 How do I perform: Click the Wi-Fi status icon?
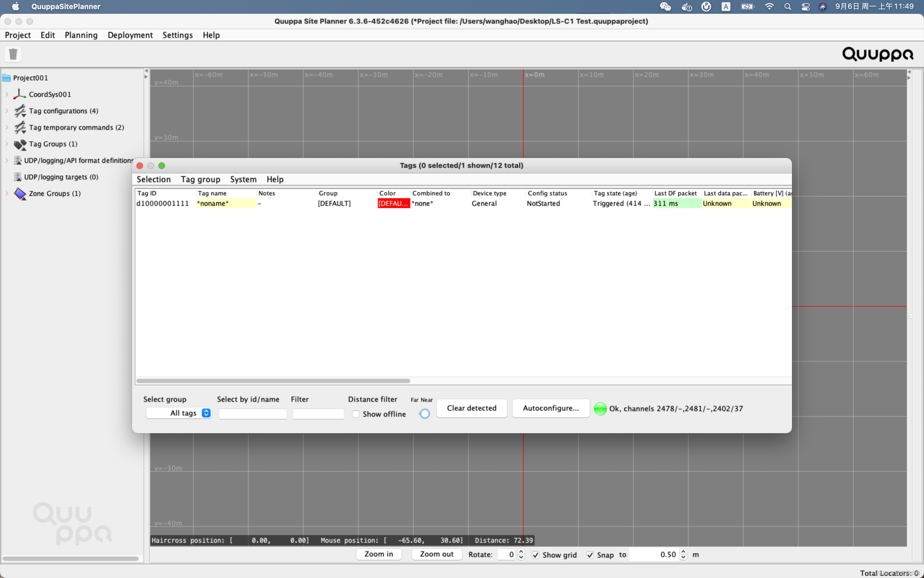point(769,7)
